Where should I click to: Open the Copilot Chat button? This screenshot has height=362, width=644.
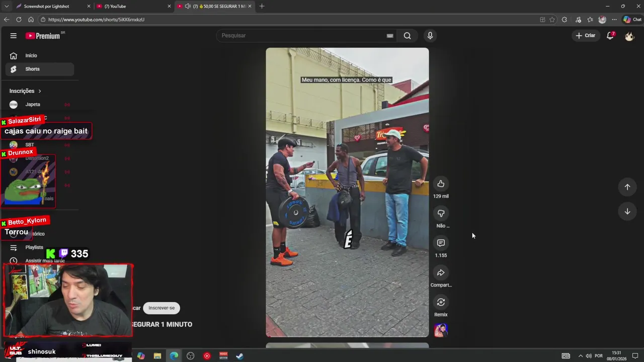pos(632,20)
